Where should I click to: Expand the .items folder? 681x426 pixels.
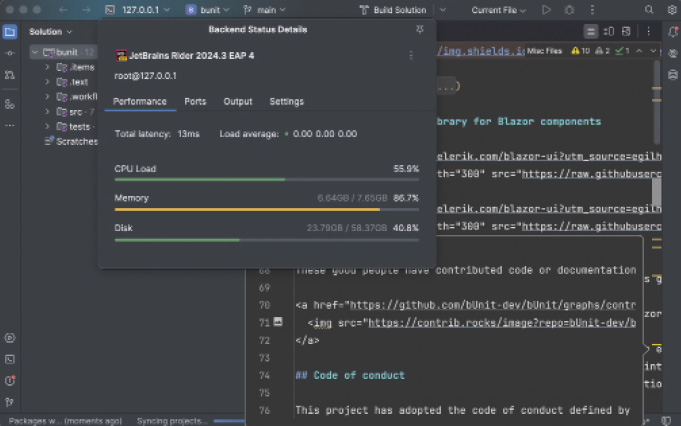coord(47,67)
